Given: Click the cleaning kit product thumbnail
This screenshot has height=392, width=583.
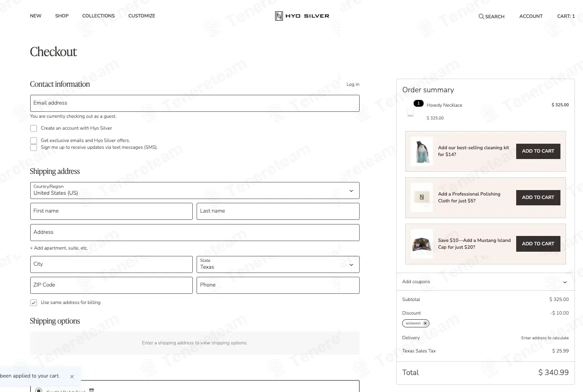Looking at the screenshot, I should tap(421, 151).
